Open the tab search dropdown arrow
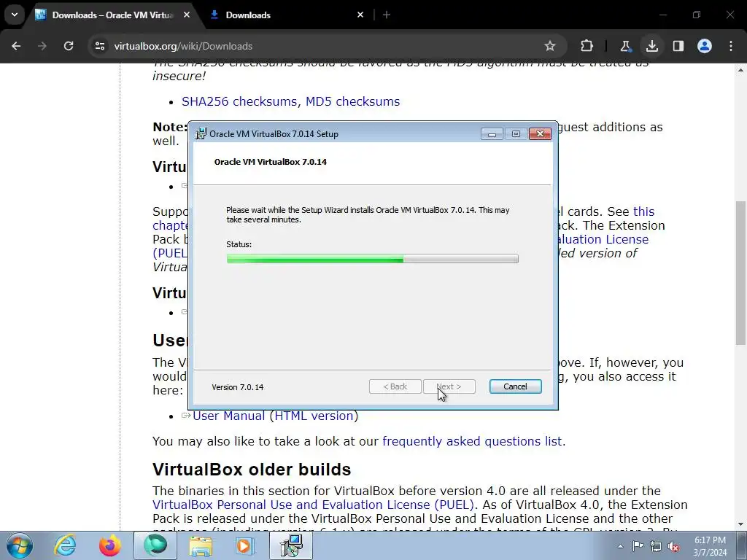The width and height of the screenshot is (747, 560). [x=15, y=15]
